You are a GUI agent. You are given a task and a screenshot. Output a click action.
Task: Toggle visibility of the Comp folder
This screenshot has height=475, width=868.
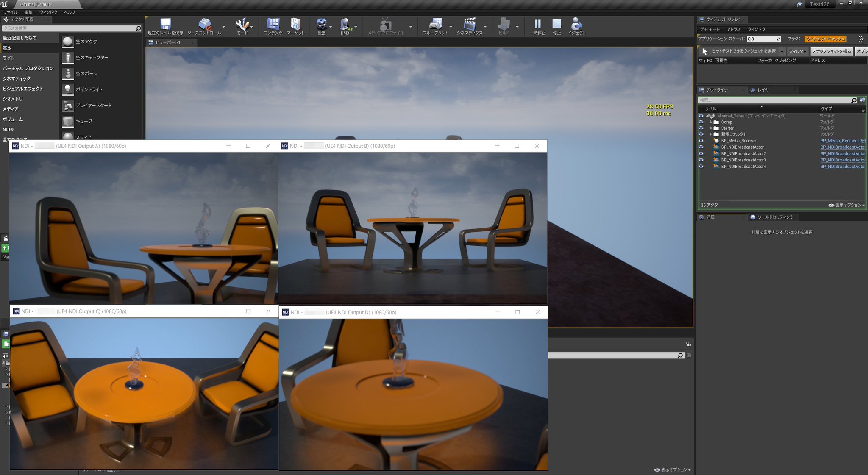[701, 122]
